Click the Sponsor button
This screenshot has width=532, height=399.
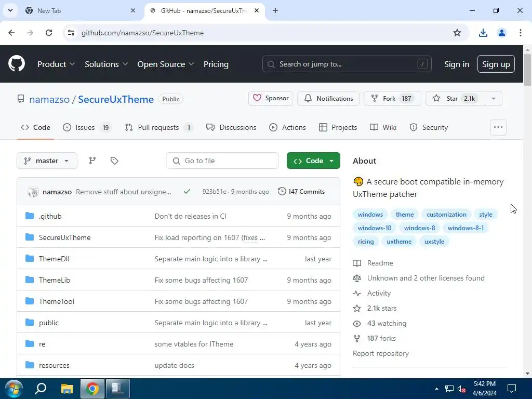(271, 98)
